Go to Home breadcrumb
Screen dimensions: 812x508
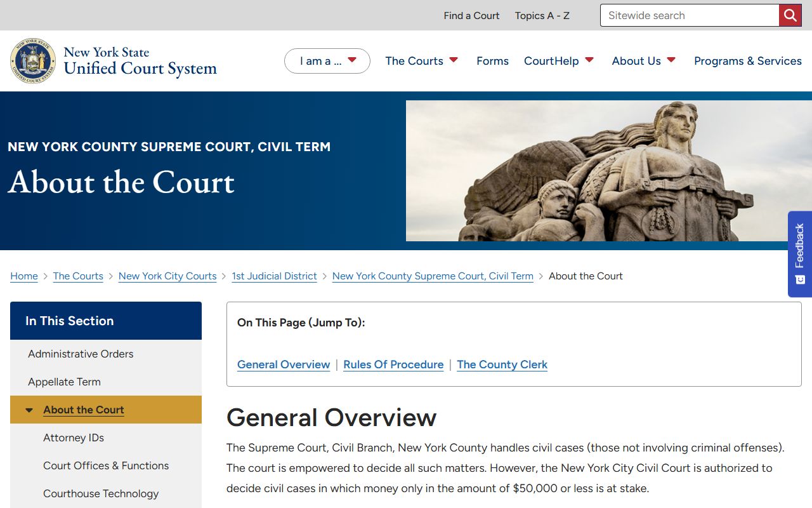(24, 276)
